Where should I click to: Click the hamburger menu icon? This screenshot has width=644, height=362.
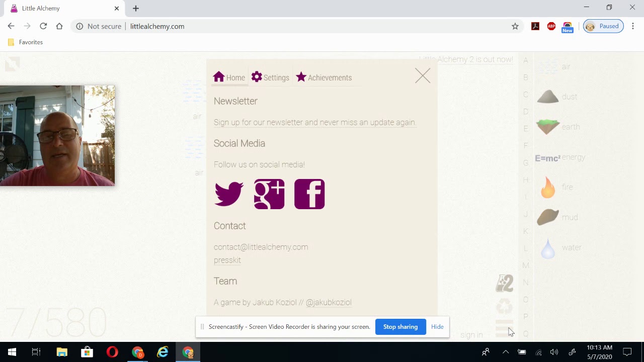[x=504, y=328]
